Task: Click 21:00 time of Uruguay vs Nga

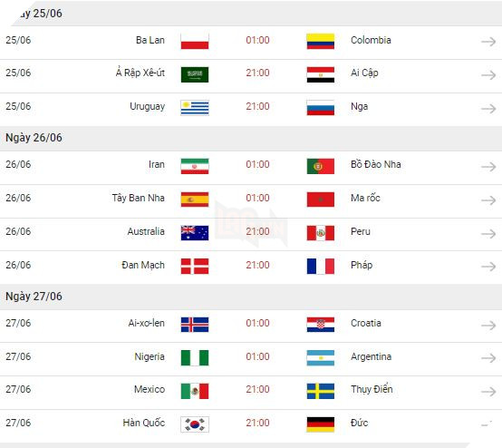Action: (257, 106)
